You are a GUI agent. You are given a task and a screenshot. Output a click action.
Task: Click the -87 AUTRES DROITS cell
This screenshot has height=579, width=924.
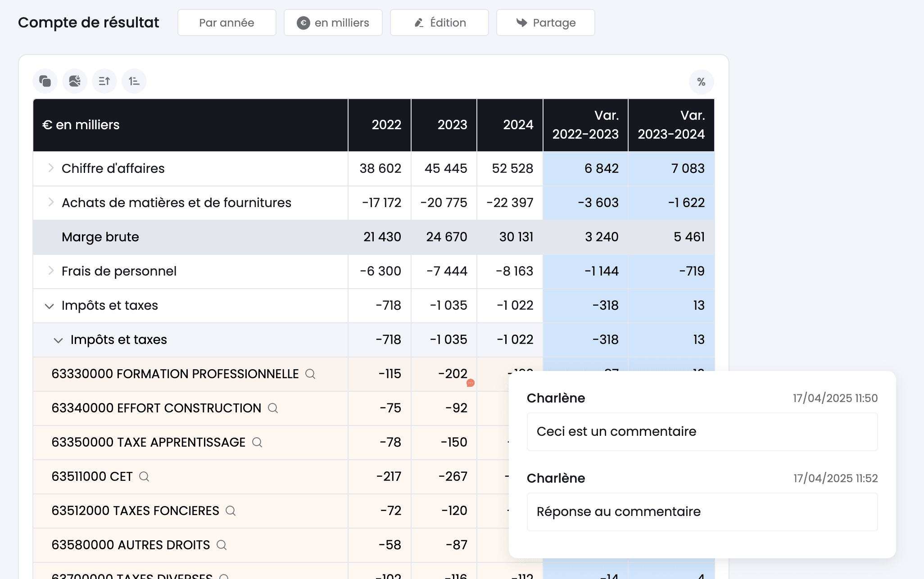[x=444, y=545]
